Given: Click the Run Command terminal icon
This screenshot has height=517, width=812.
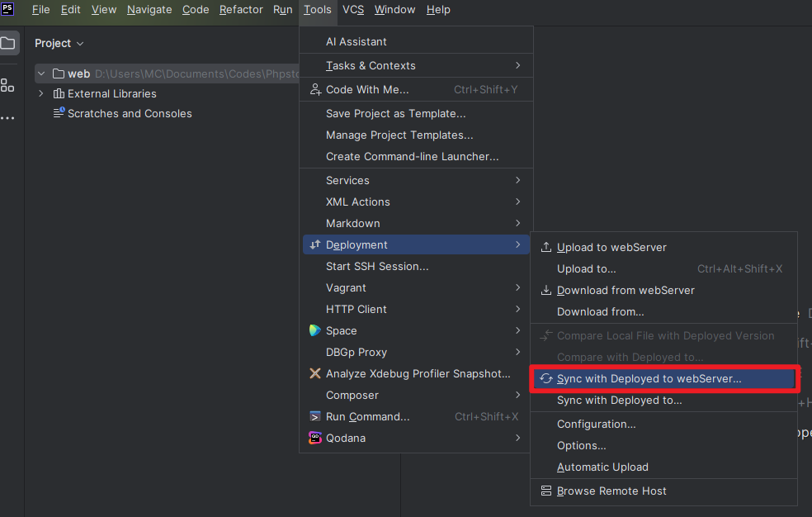Looking at the screenshot, I should (315, 416).
